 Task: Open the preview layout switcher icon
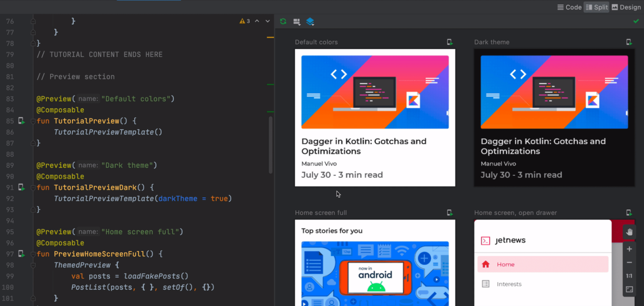click(x=296, y=22)
